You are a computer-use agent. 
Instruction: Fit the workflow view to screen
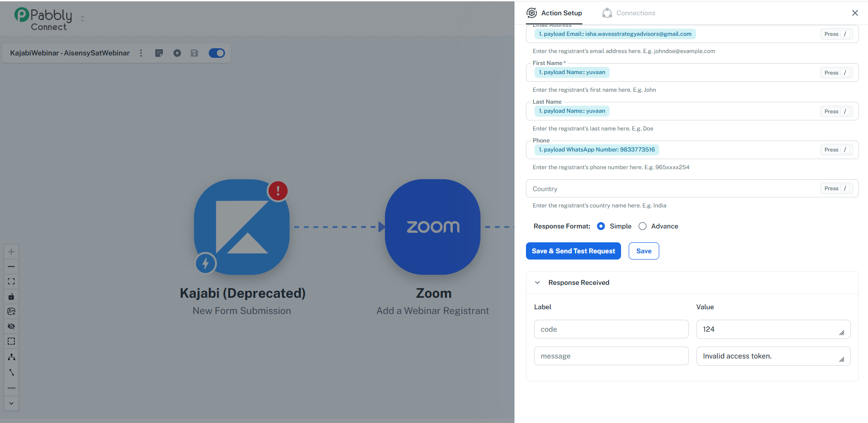tap(11, 282)
